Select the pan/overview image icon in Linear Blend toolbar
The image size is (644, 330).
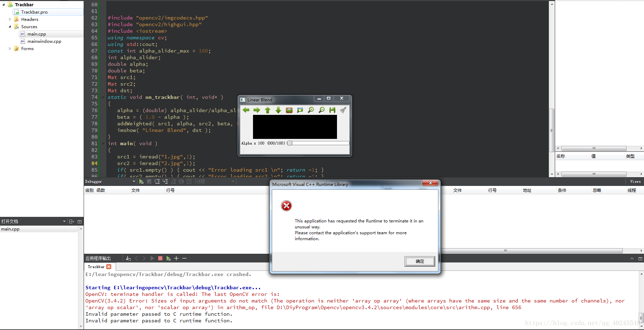300,110
